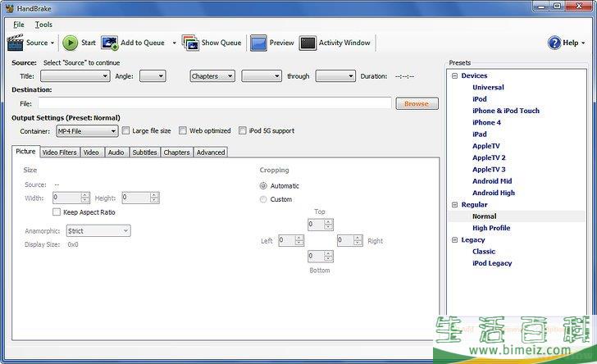The height and width of the screenshot is (364, 597).
Task: Open the Show Queue icon
Action: [190, 43]
